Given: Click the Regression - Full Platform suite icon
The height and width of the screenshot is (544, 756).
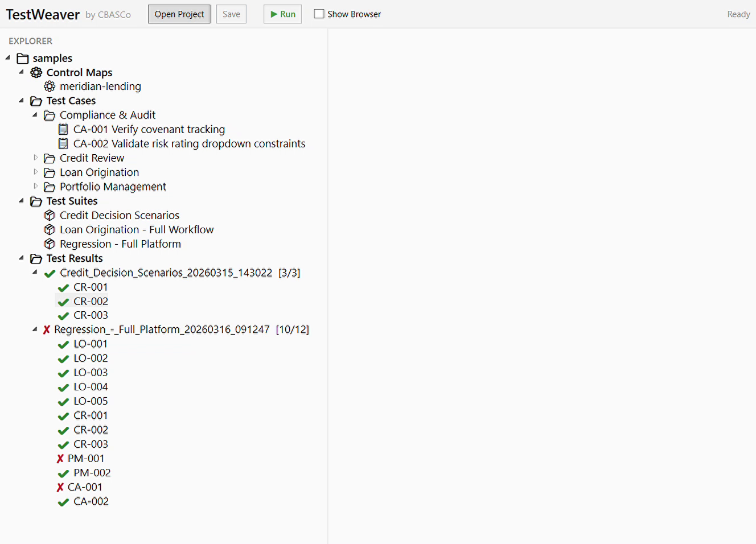Looking at the screenshot, I should tap(50, 244).
